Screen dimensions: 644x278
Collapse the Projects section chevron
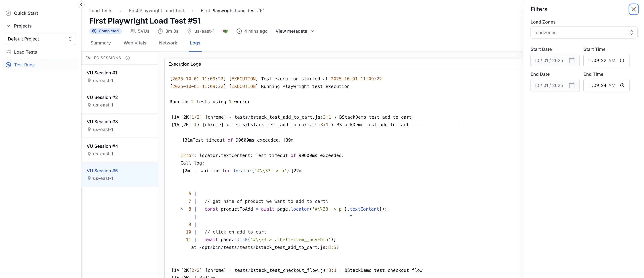tap(8, 26)
